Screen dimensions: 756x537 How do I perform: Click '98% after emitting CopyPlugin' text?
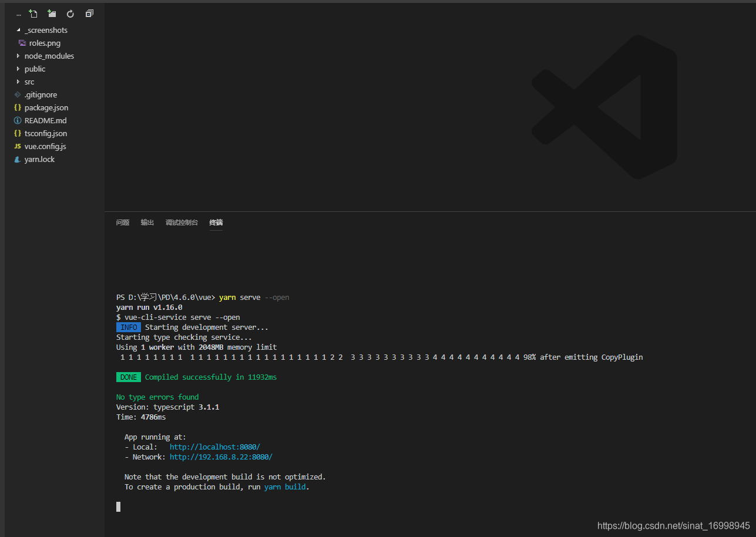point(583,357)
